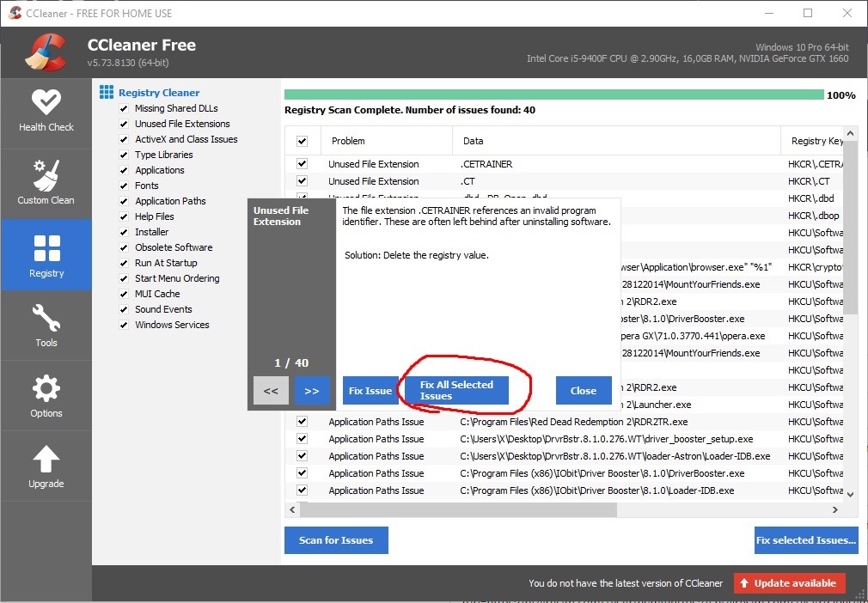Maximize the CCleaner window

pos(808,13)
